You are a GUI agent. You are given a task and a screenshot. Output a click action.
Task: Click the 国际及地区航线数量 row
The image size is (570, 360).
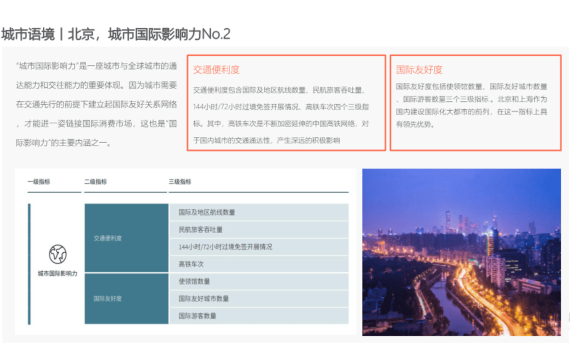pyautogui.click(x=259, y=212)
